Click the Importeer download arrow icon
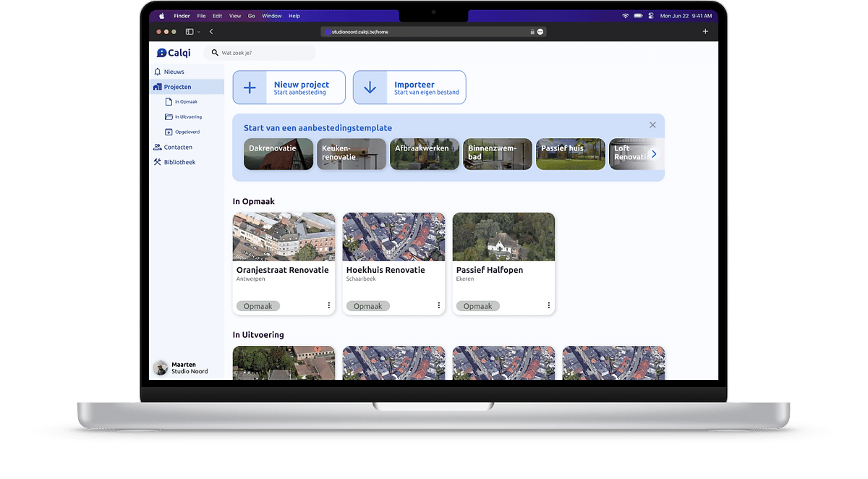 pos(370,88)
